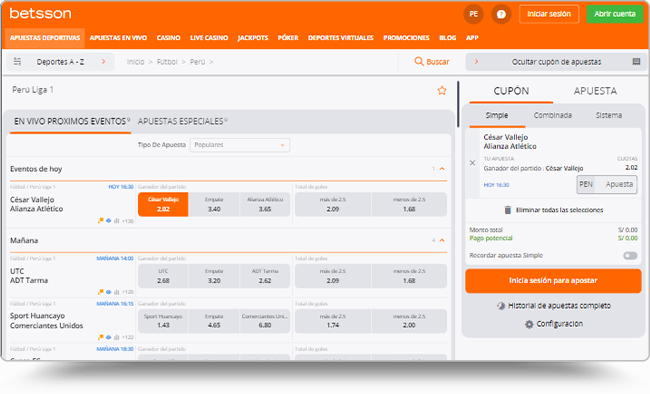Open +122 more markets for Sport Huancayo match
The width and height of the screenshot is (650, 394).
click(128, 337)
